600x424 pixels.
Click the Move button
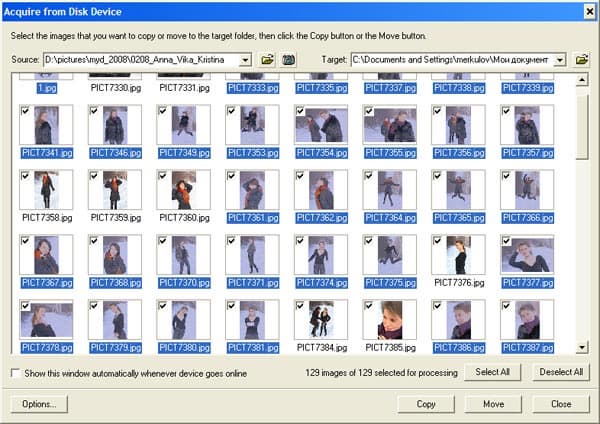click(493, 404)
